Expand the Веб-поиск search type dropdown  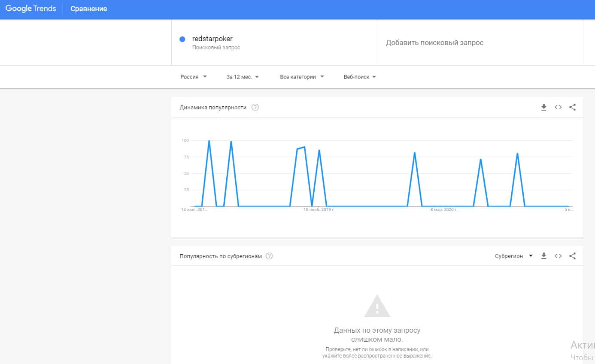point(360,77)
